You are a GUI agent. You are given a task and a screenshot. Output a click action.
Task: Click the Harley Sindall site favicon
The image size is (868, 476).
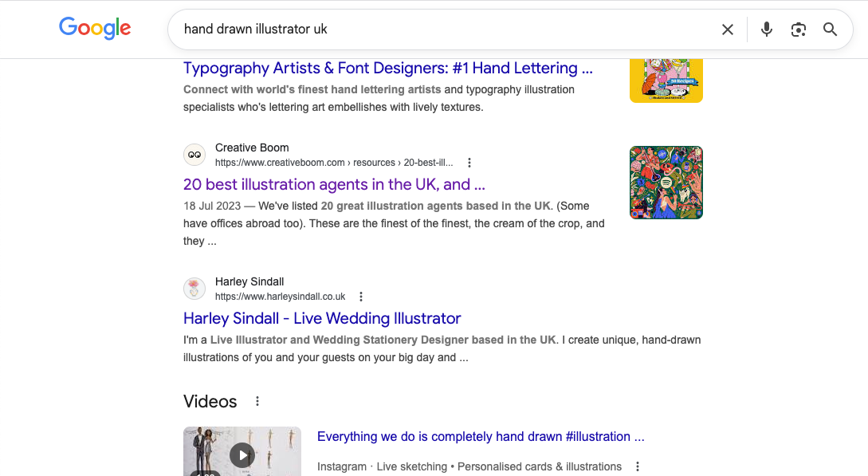coord(194,288)
